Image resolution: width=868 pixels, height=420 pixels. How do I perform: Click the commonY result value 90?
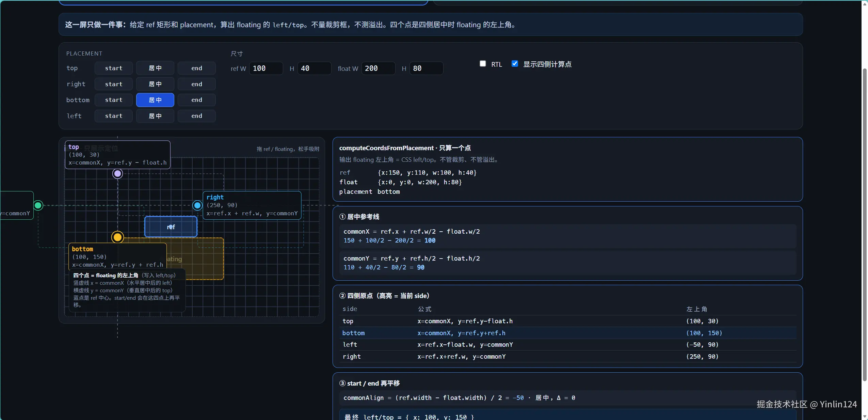click(421, 267)
